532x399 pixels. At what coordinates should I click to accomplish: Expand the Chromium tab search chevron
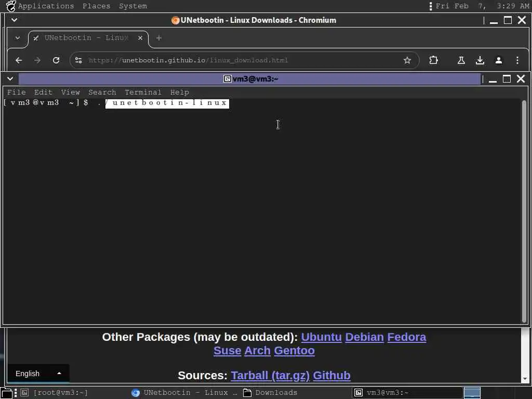18,37
